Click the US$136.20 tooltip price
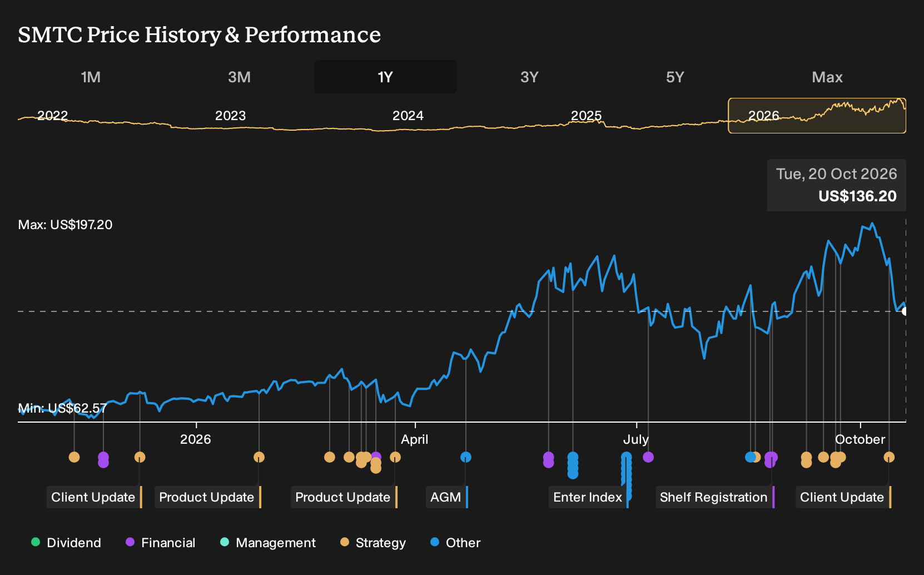924x575 pixels. pos(857,196)
